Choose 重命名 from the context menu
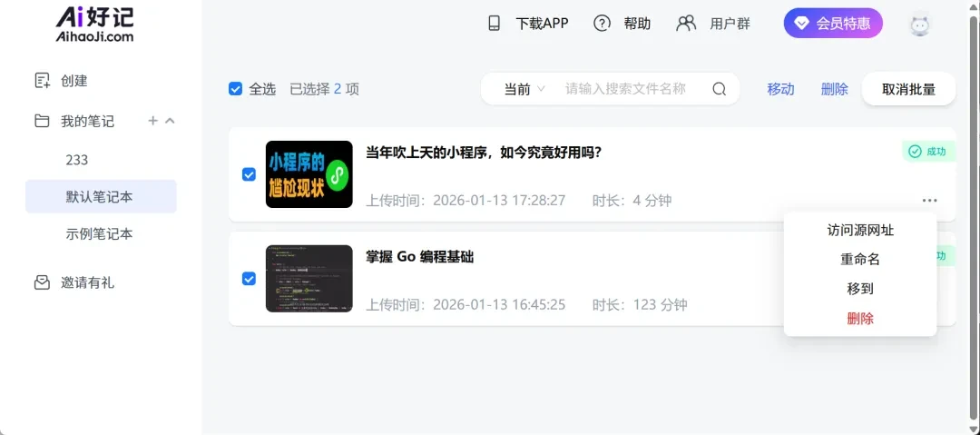This screenshot has width=980, height=435. [x=860, y=260]
